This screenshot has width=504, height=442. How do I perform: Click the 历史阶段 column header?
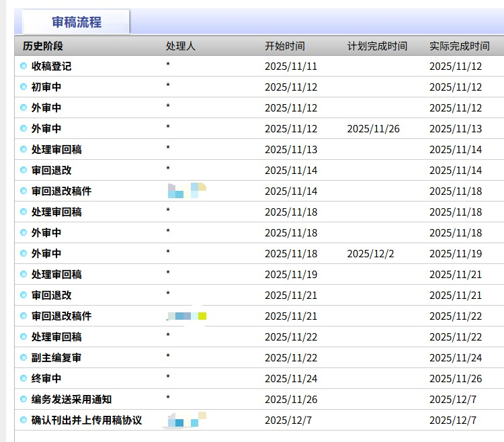(43, 46)
